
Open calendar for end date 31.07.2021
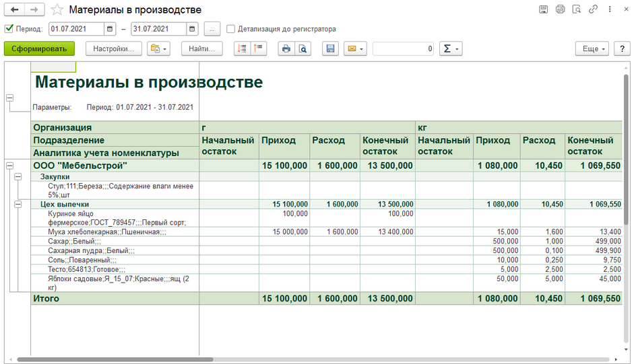click(x=192, y=29)
